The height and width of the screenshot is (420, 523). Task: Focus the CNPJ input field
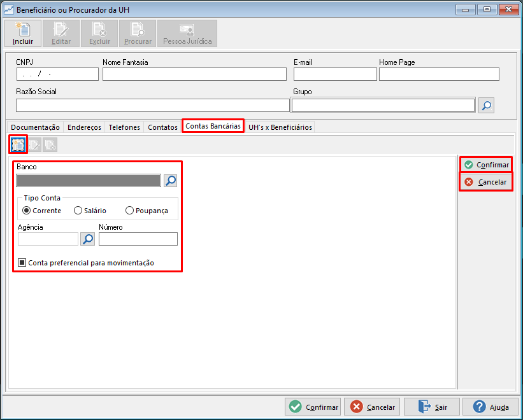(57, 74)
